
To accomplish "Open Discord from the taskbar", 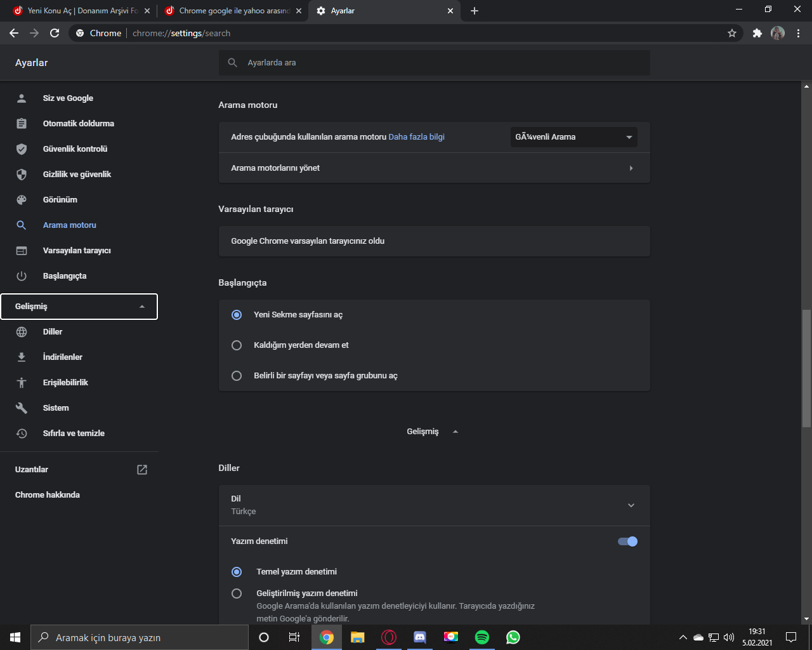I will click(420, 637).
